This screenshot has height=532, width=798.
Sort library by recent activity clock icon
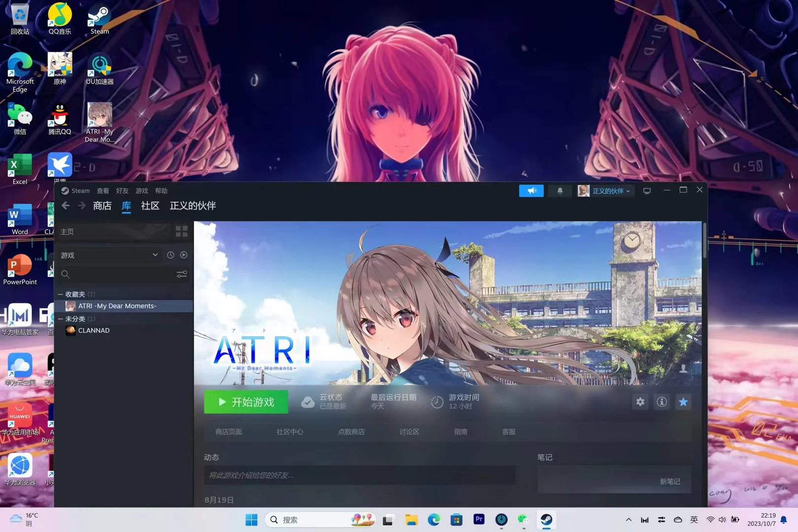pos(170,255)
